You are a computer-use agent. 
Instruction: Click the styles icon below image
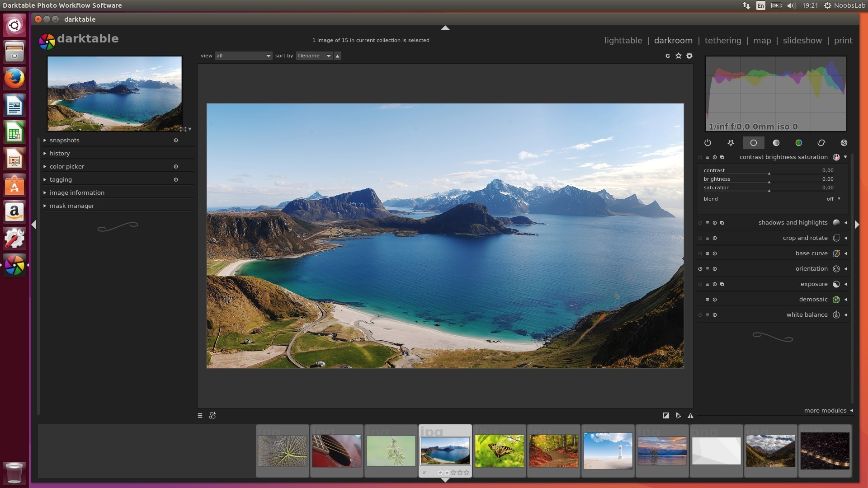point(212,416)
